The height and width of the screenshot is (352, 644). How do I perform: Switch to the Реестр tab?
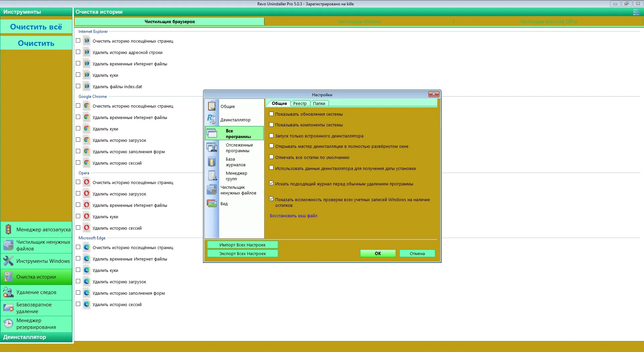point(300,104)
